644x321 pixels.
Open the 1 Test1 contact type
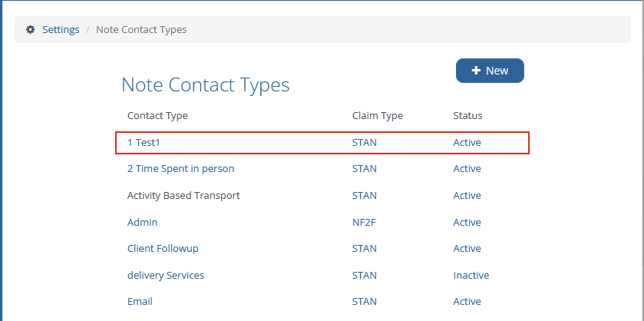click(144, 143)
